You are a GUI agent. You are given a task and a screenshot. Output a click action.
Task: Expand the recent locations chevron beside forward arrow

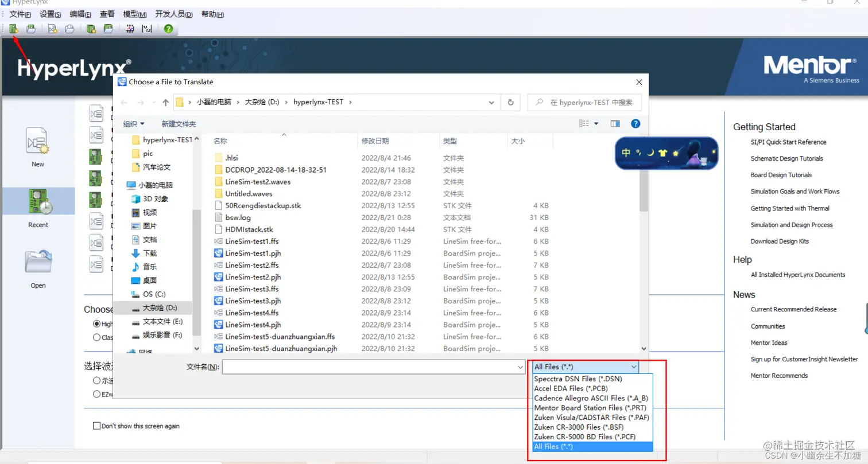coord(153,103)
